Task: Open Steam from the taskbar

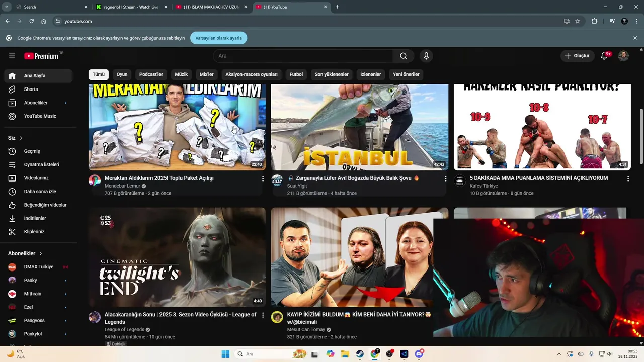Action: [x=361, y=354]
